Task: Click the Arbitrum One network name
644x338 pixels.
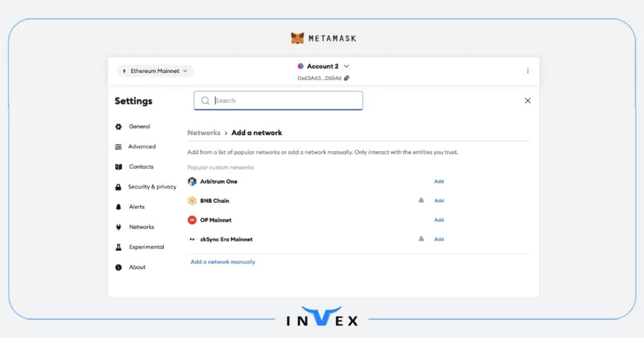Action: [x=218, y=182]
